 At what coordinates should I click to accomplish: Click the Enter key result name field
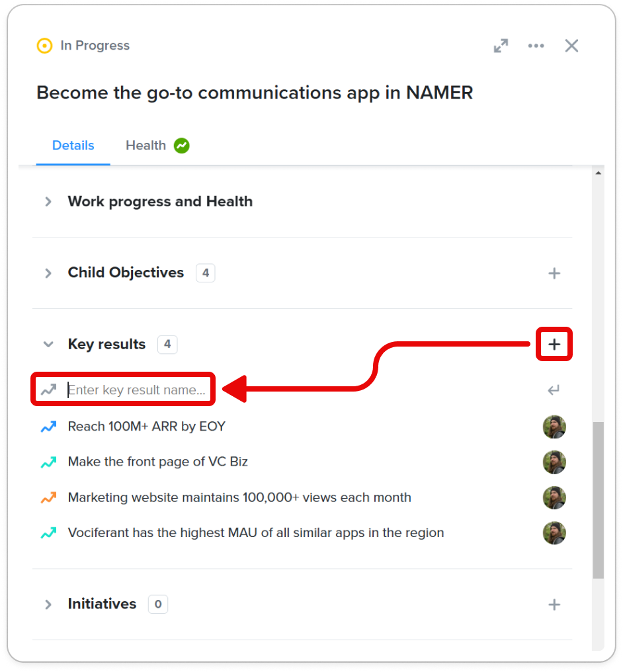137,390
